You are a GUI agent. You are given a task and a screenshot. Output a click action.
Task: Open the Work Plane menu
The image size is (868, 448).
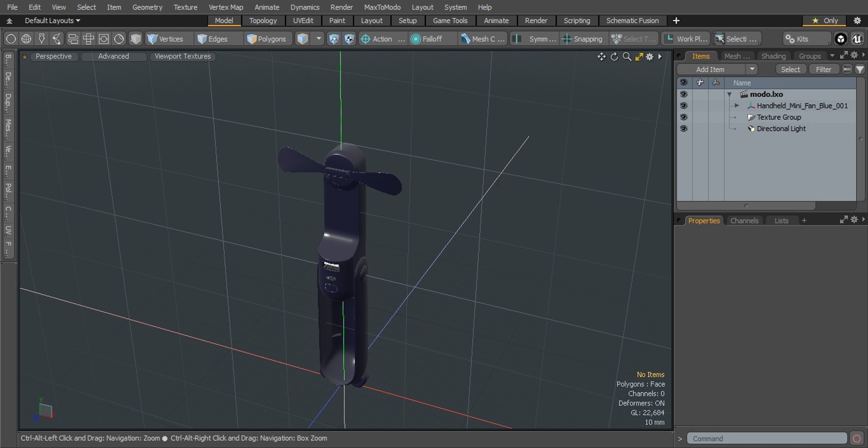click(685, 39)
